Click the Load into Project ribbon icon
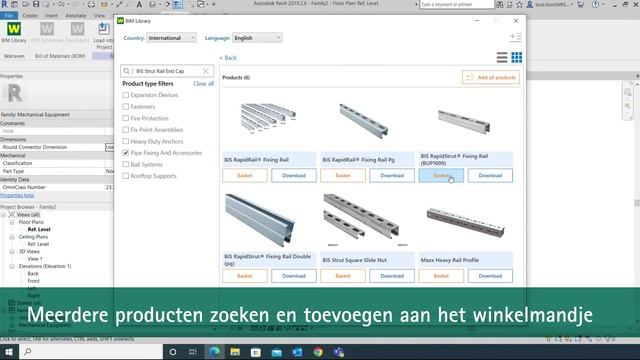Viewport: 640px width, 360px height. point(104,29)
